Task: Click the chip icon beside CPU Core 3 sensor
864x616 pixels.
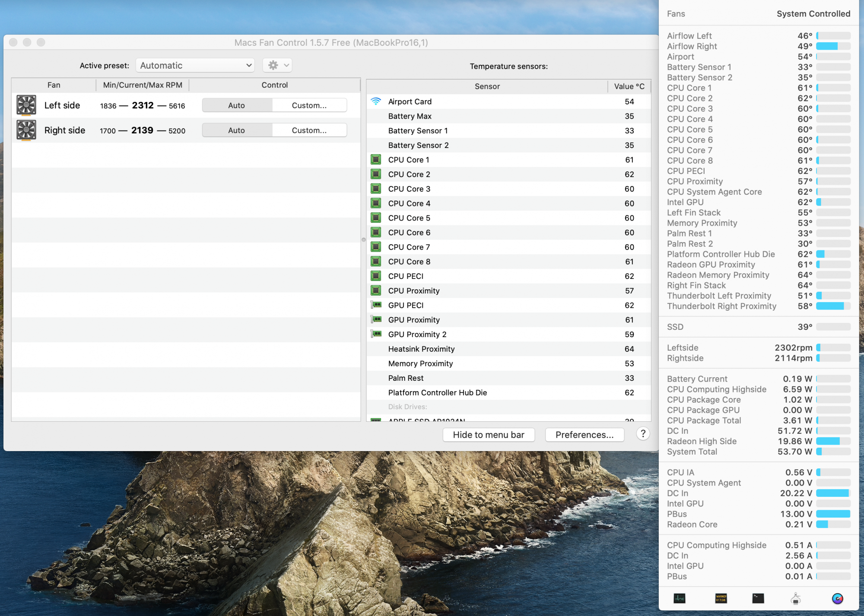Action: [x=376, y=189]
